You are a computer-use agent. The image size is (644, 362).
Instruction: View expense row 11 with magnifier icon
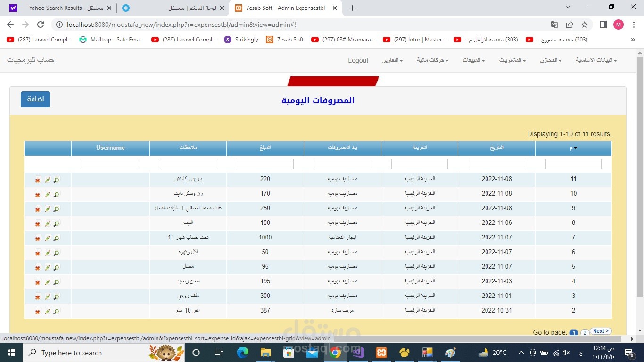click(x=57, y=180)
